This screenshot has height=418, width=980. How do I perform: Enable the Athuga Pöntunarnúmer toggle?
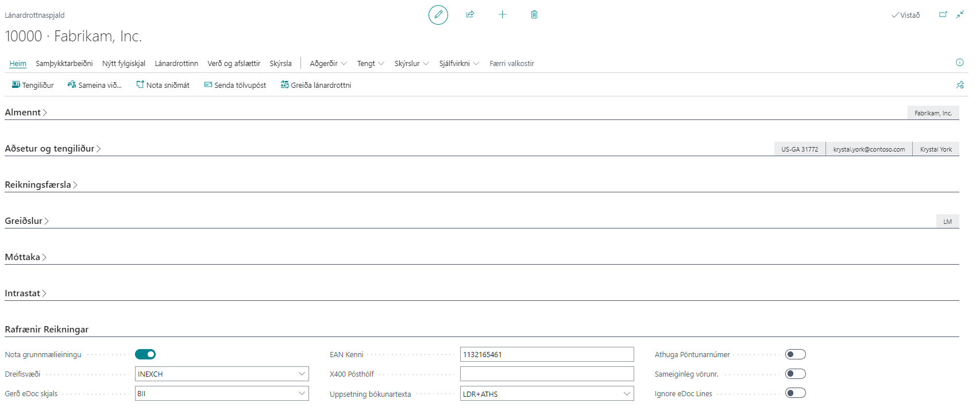click(x=795, y=354)
